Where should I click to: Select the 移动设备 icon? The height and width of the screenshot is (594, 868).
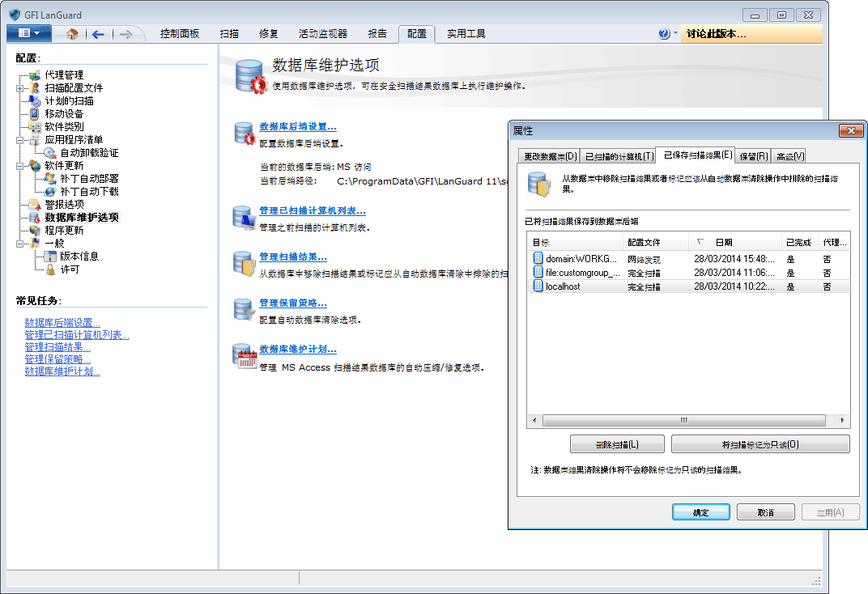35,114
